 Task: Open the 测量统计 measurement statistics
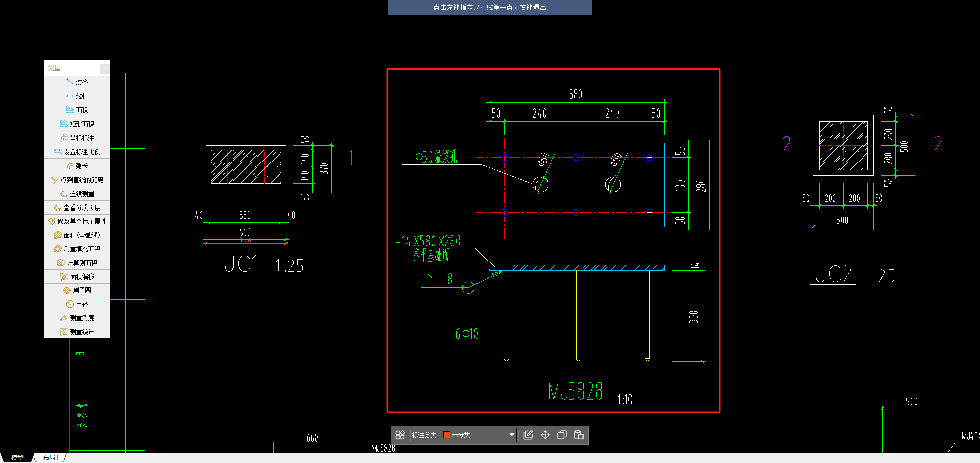pyautogui.click(x=77, y=332)
